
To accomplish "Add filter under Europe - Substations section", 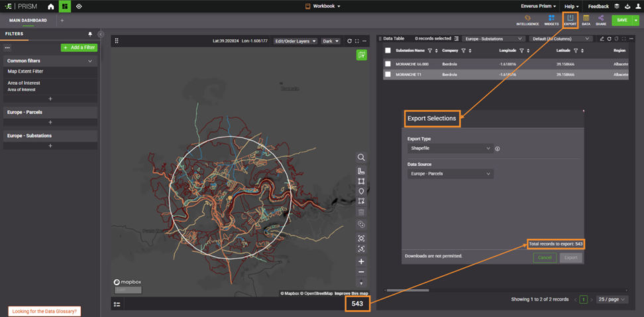I will tap(50, 145).
